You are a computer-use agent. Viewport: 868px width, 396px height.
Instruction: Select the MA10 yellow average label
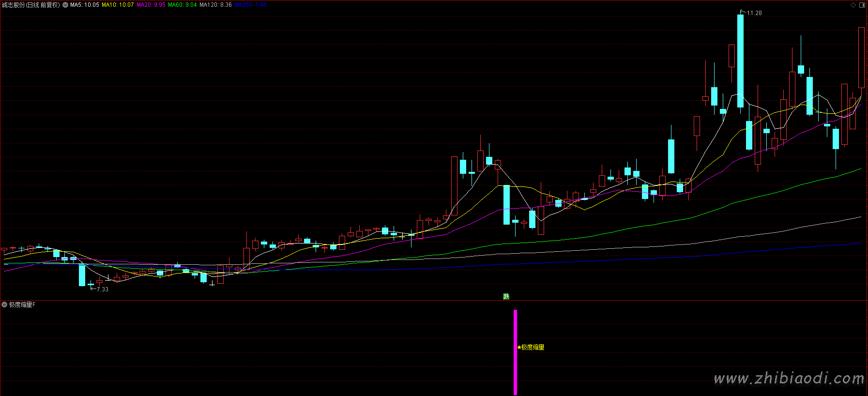tap(118, 5)
